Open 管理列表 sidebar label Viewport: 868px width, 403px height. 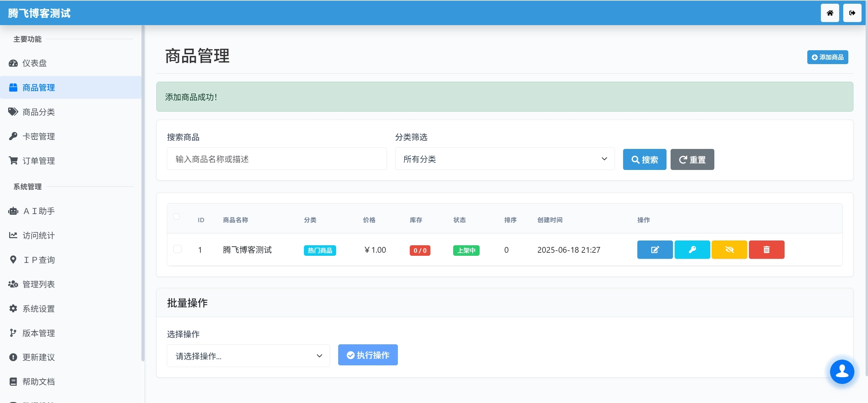tap(39, 284)
